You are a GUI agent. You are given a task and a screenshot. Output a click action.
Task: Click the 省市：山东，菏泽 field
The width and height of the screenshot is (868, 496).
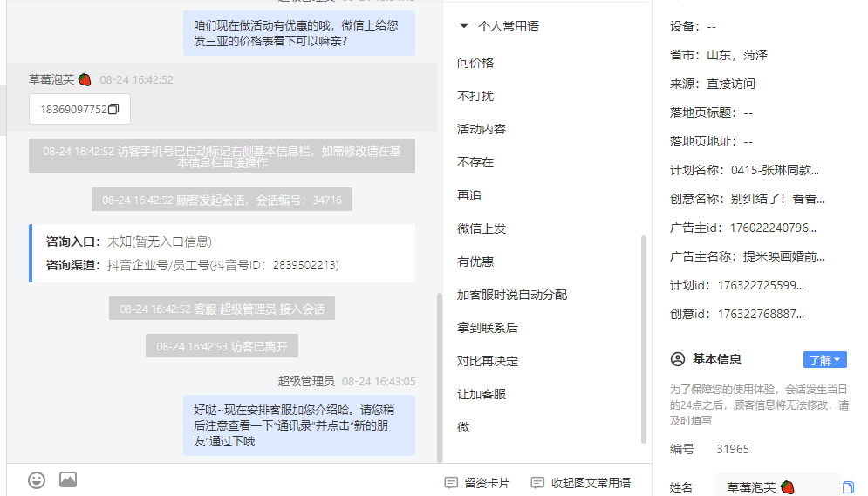click(719, 55)
